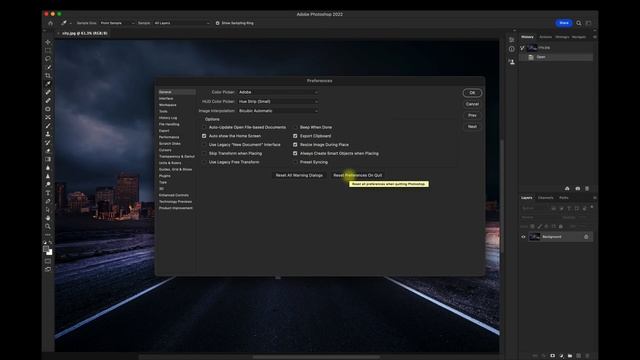Select Scratch Disks preferences category
Screen dimensions: 640x360
170,144
